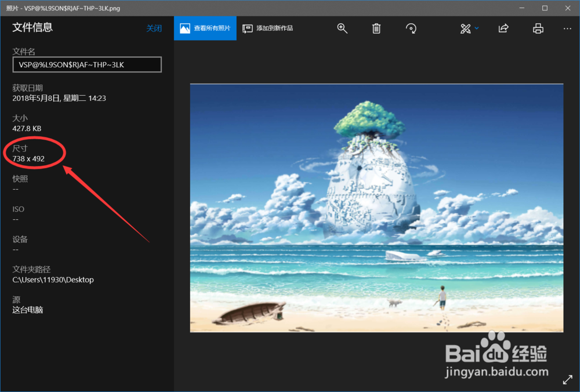Print the photo with printer icon

click(x=538, y=28)
